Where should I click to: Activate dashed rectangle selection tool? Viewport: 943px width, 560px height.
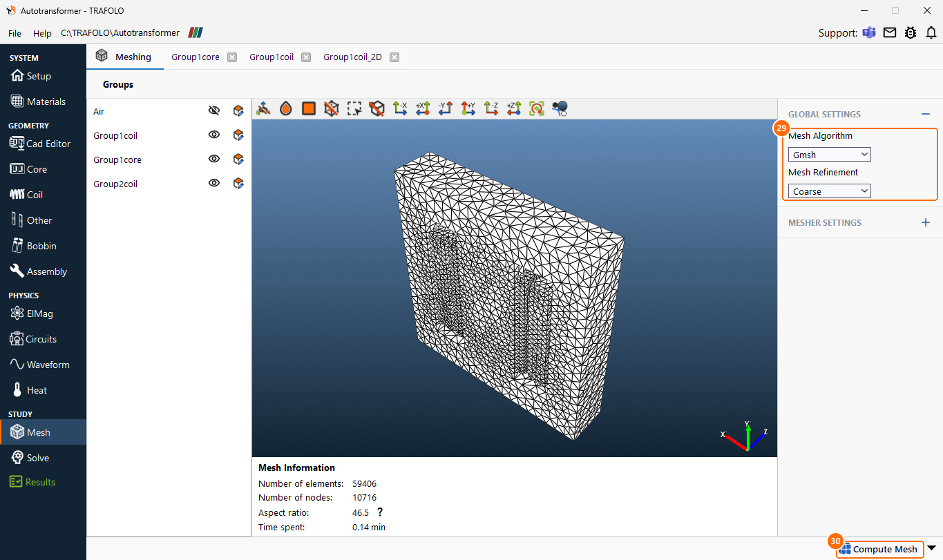pyautogui.click(x=354, y=108)
